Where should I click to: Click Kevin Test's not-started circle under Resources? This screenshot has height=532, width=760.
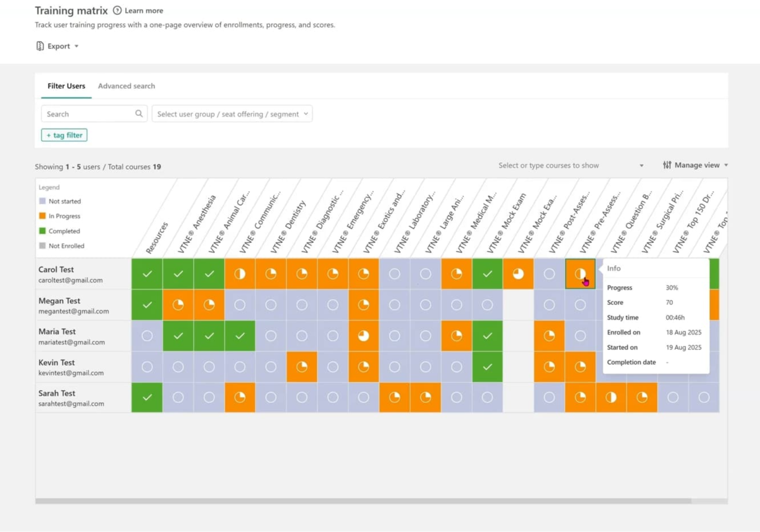point(147,366)
